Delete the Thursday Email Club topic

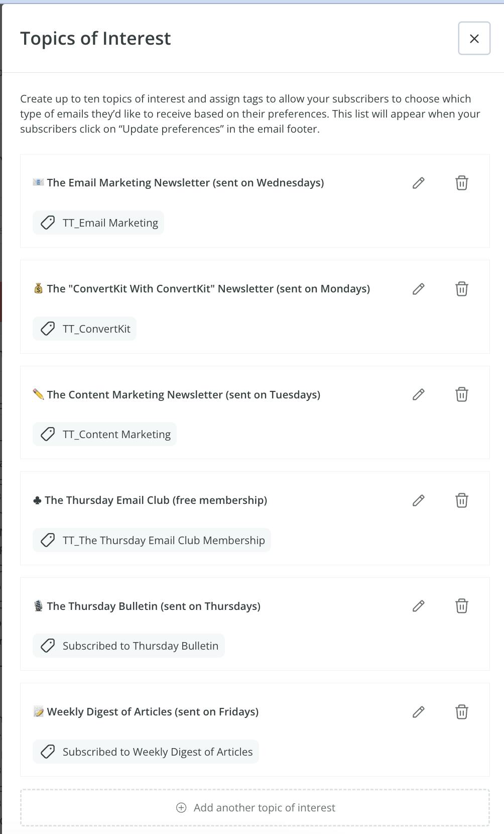[461, 500]
